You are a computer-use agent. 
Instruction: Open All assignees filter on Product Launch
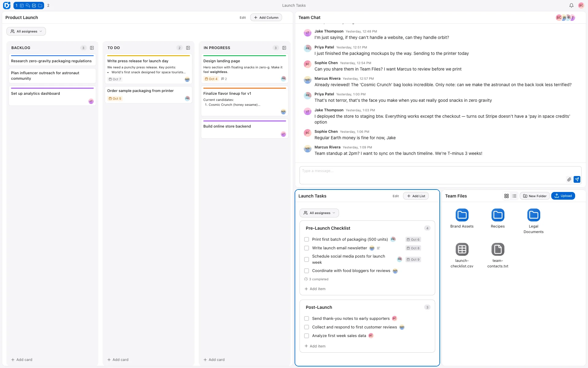click(x=26, y=31)
